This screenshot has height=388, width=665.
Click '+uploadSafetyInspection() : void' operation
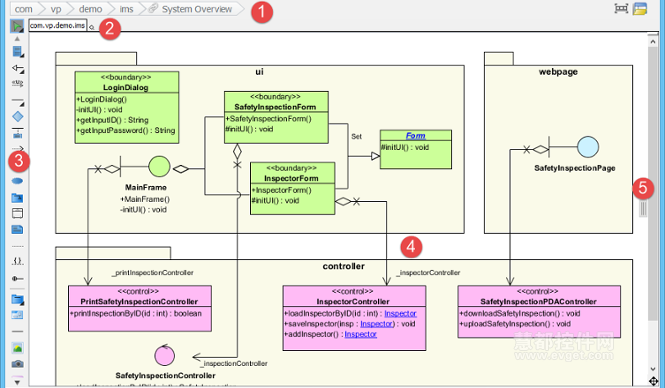point(515,324)
